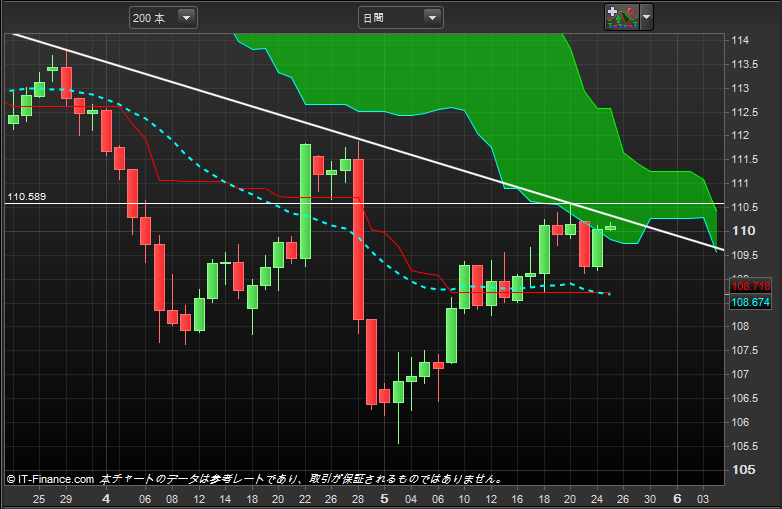Click the month 4 date axis marker
782x509 pixels.
(106, 499)
